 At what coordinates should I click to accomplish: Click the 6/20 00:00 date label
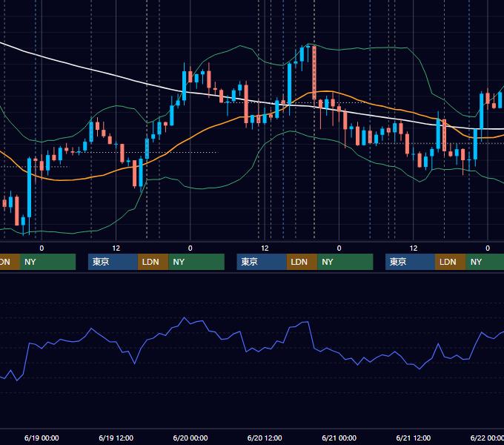pos(190,438)
